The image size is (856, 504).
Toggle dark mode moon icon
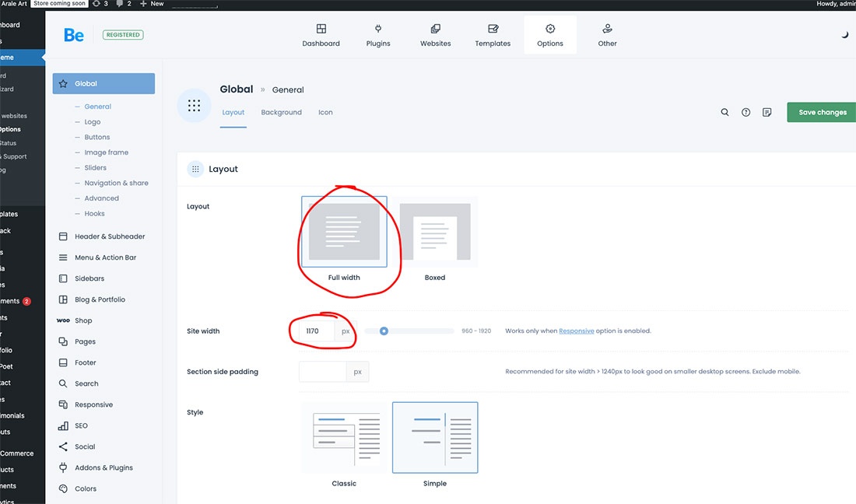(x=845, y=35)
